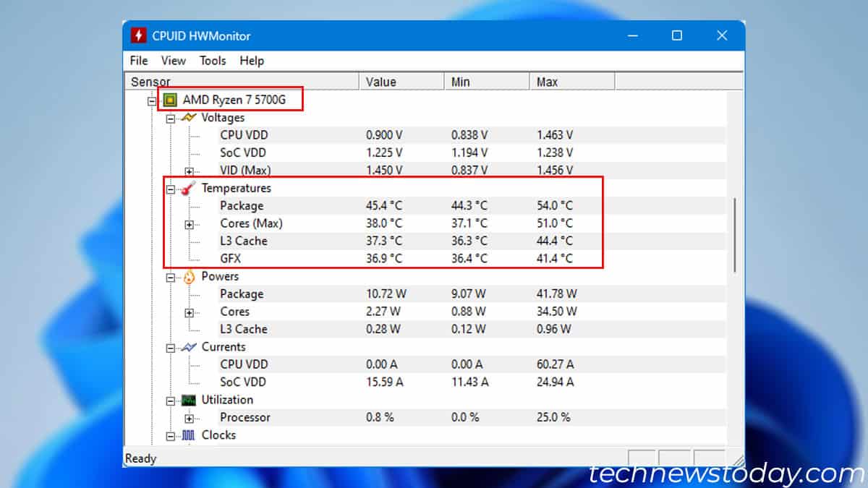Click the Temperatures thermometer icon
Image resolution: width=868 pixels, height=488 pixels.
click(x=187, y=188)
